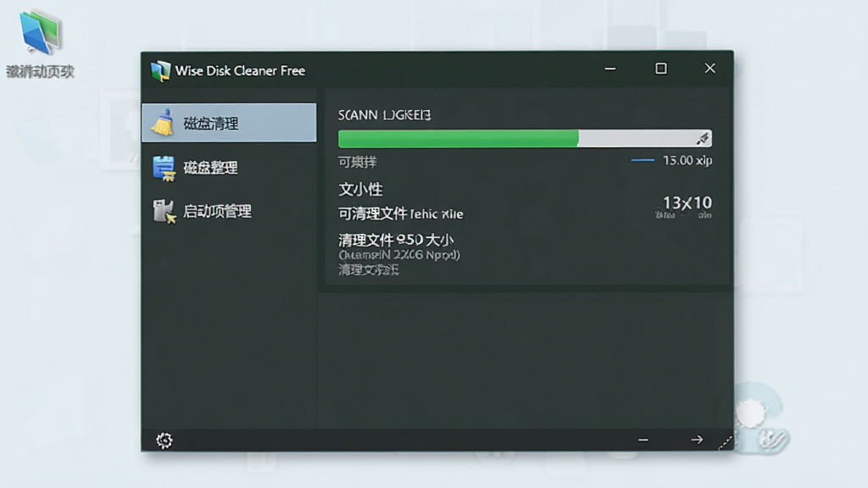Screen dimensions: 868x488
Task: Select the 磁盘清理 sidebar tab
Action: pyautogui.click(x=229, y=123)
